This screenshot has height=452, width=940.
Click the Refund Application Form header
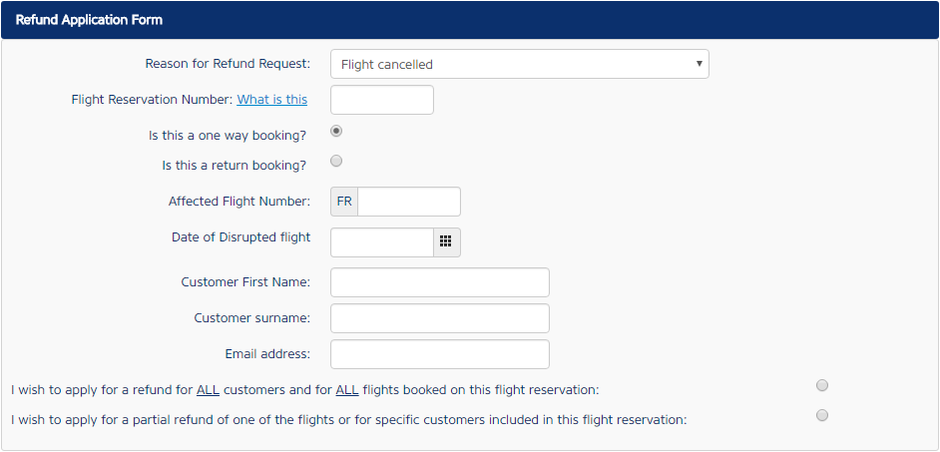89,19
